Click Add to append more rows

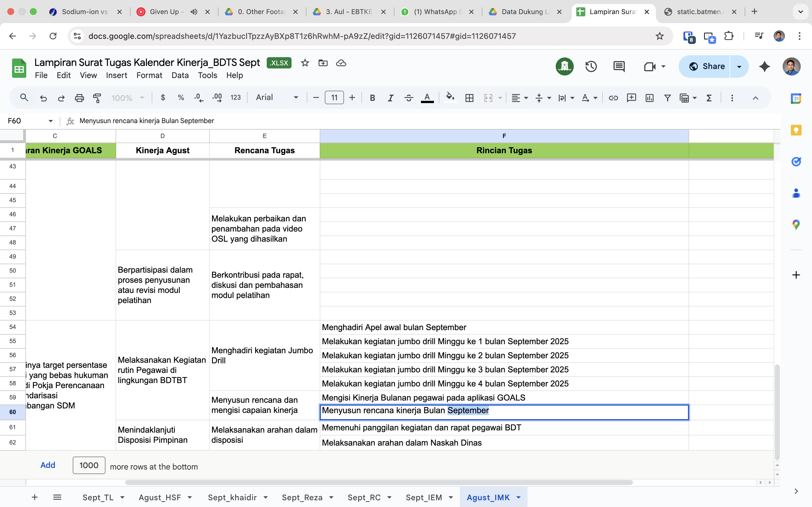[48, 465]
